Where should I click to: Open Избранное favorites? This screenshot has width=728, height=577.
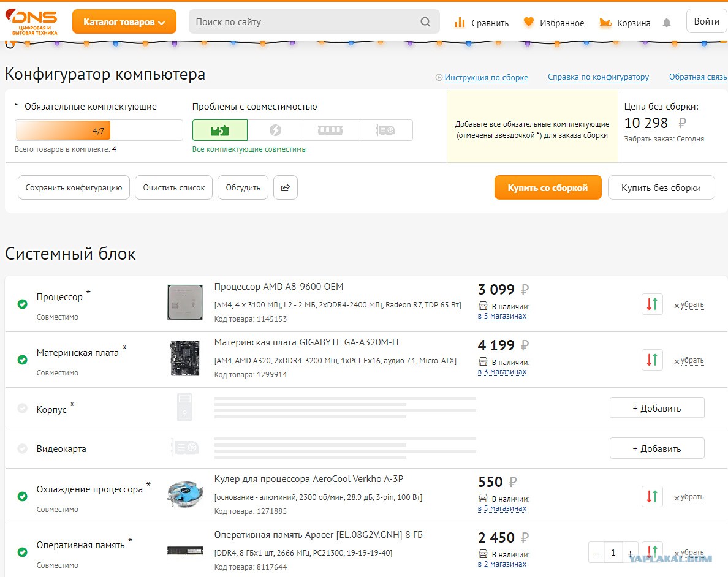554,23
